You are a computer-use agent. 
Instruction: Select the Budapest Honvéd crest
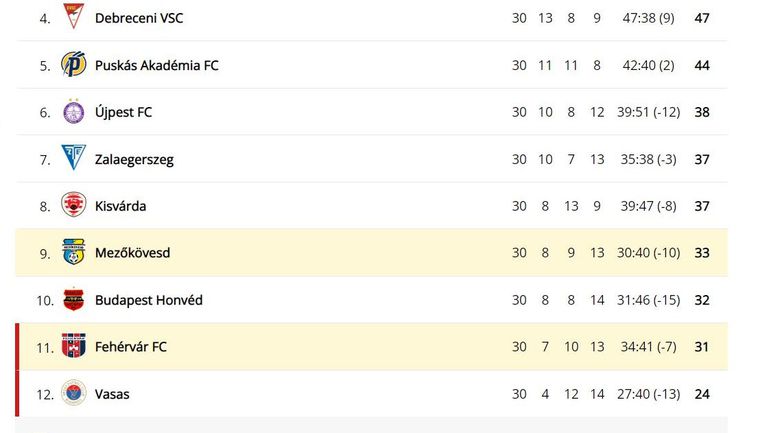pyautogui.click(x=74, y=299)
